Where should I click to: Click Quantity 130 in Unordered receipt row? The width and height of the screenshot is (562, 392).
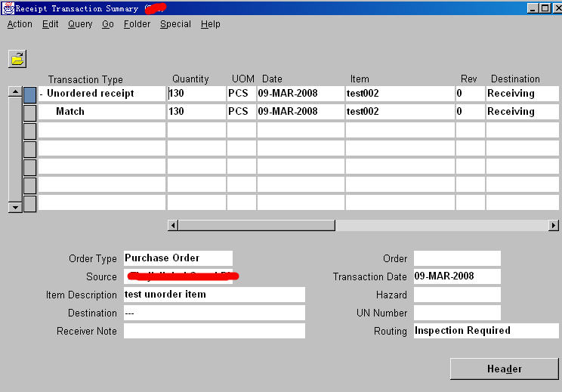coord(196,94)
